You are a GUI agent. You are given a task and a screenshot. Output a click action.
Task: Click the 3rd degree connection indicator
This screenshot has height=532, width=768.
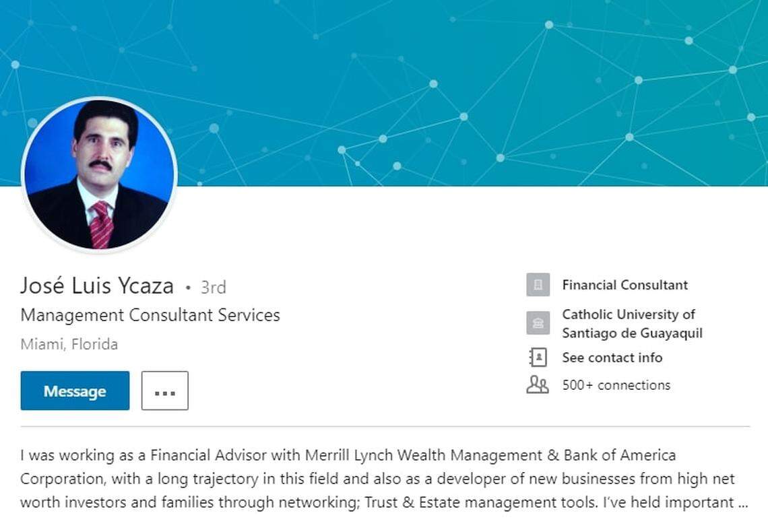pos(212,286)
